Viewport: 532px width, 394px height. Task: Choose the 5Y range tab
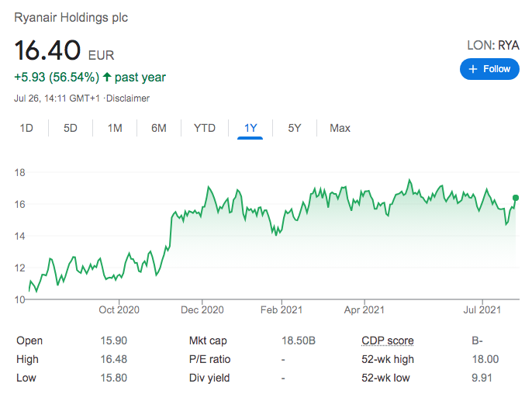coord(295,128)
